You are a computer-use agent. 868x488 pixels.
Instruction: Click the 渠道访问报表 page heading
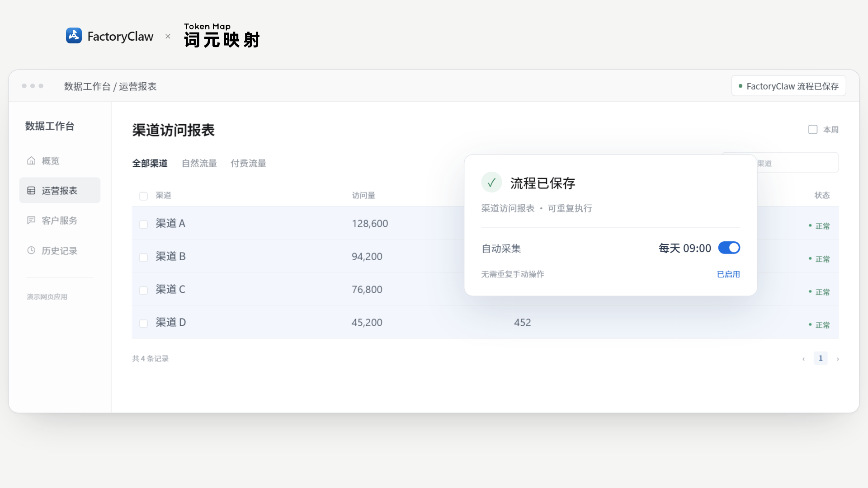click(173, 130)
